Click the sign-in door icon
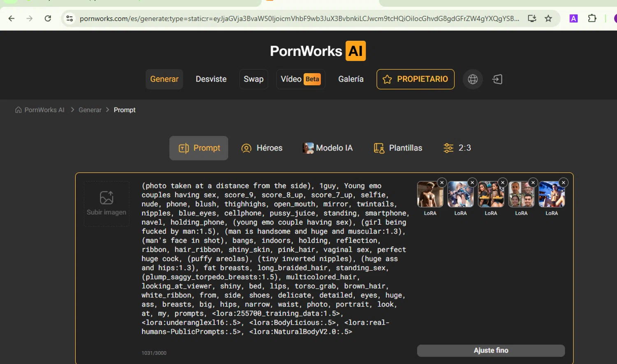This screenshot has height=364, width=617. point(497,79)
